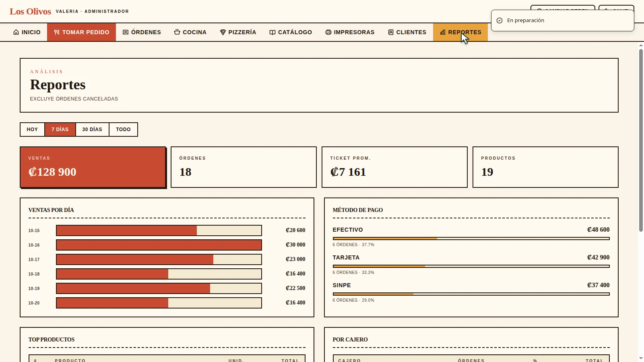Click the Tarjeta payment progress bar
Screen dimensions: 644x362
point(471,266)
